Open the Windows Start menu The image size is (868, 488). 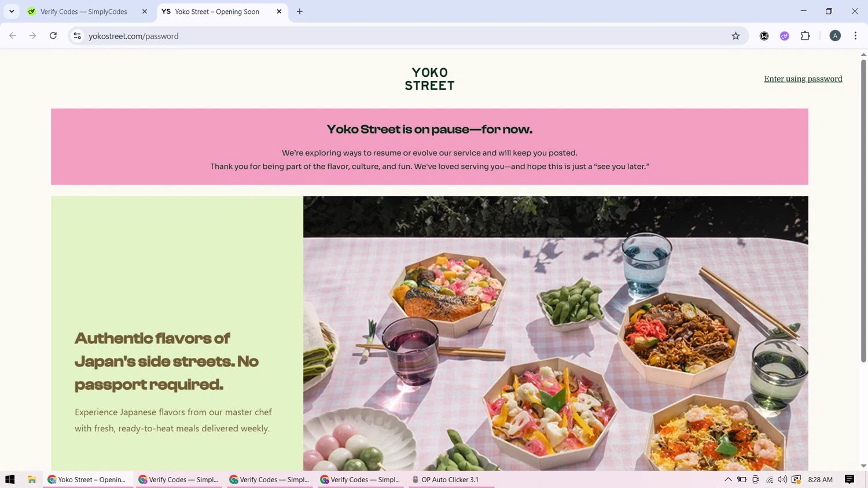10,479
